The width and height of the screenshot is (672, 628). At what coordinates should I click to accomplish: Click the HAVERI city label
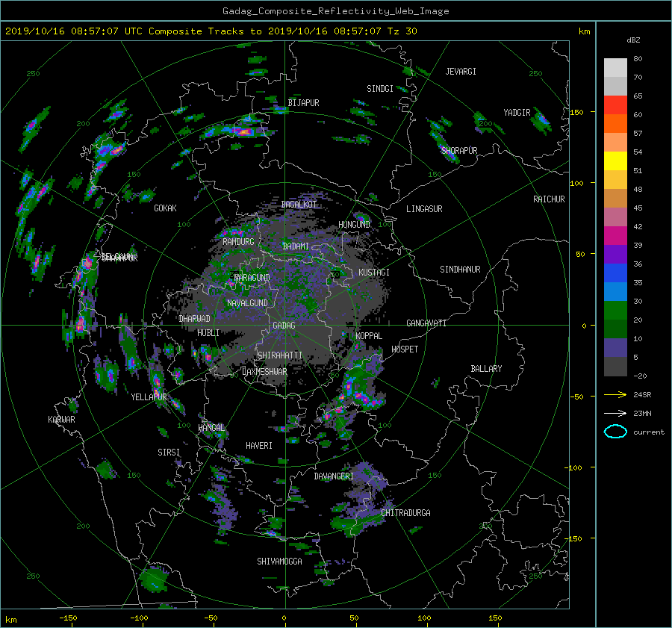point(259,446)
